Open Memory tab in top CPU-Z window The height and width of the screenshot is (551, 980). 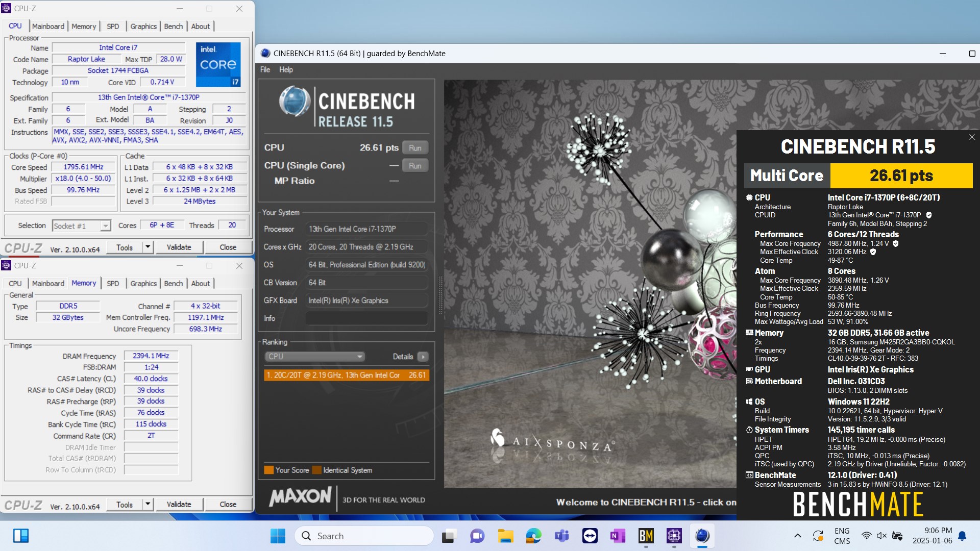[84, 27]
